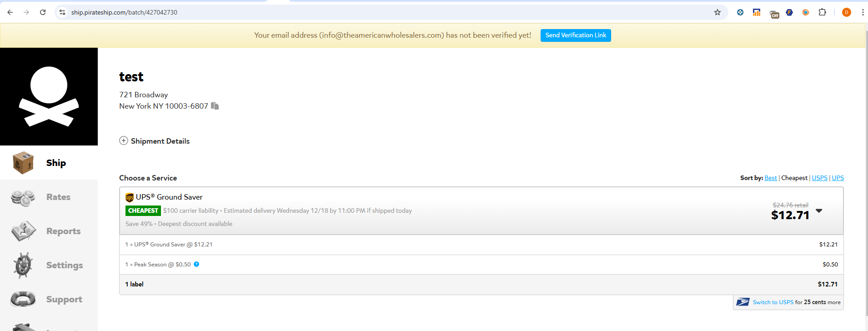868x331 pixels.
Task: Click the Support life ring icon
Action: click(23, 299)
